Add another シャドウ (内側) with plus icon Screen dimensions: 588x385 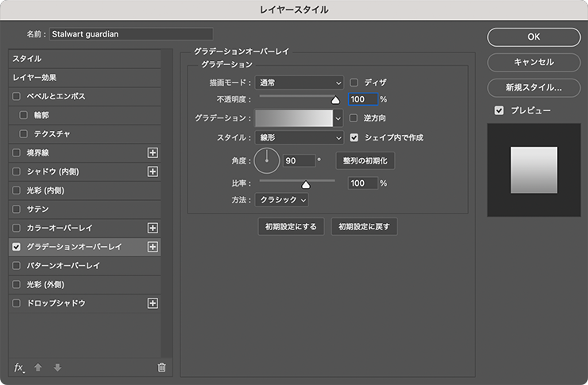tap(153, 171)
